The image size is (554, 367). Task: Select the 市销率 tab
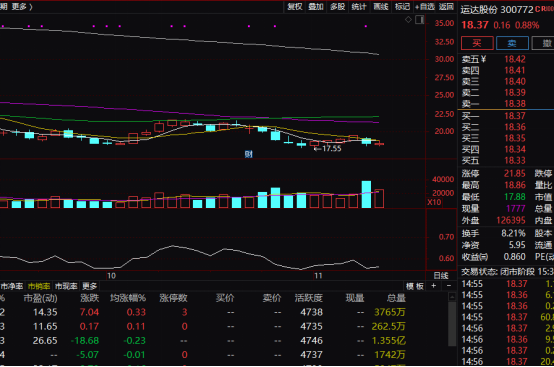coord(39,286)
